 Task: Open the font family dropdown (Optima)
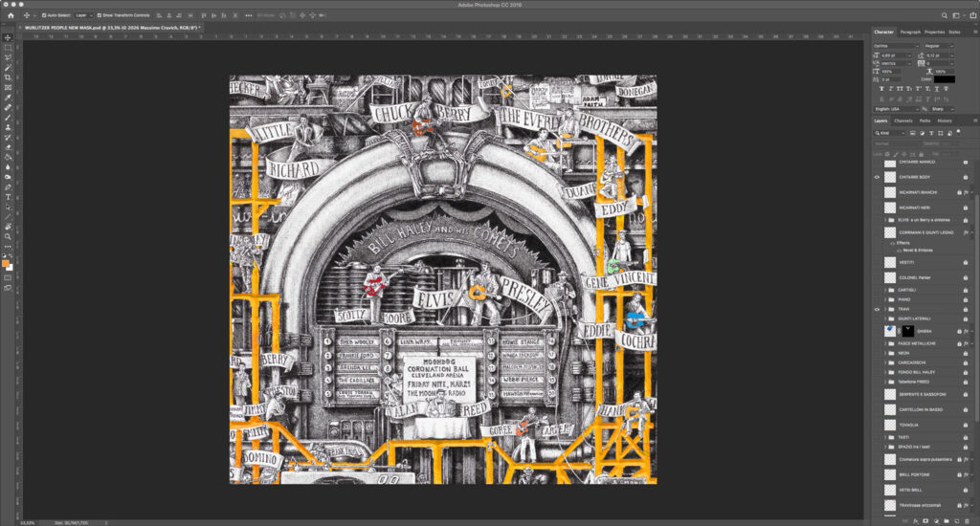pyautogui.click(x=896, y=46)
